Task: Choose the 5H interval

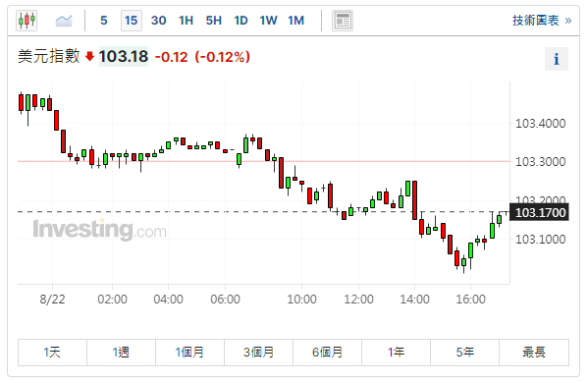Action: click(214, 21)
